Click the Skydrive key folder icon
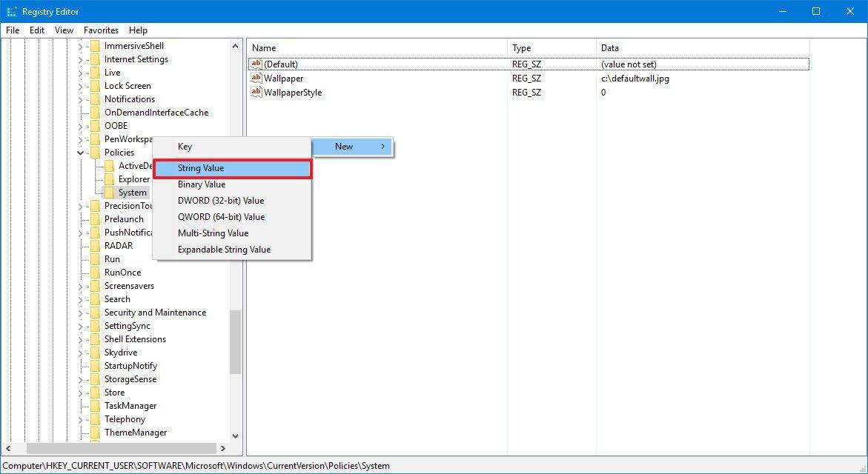The width and height of the screenshot is (868, 474). (x=96, y=352)
